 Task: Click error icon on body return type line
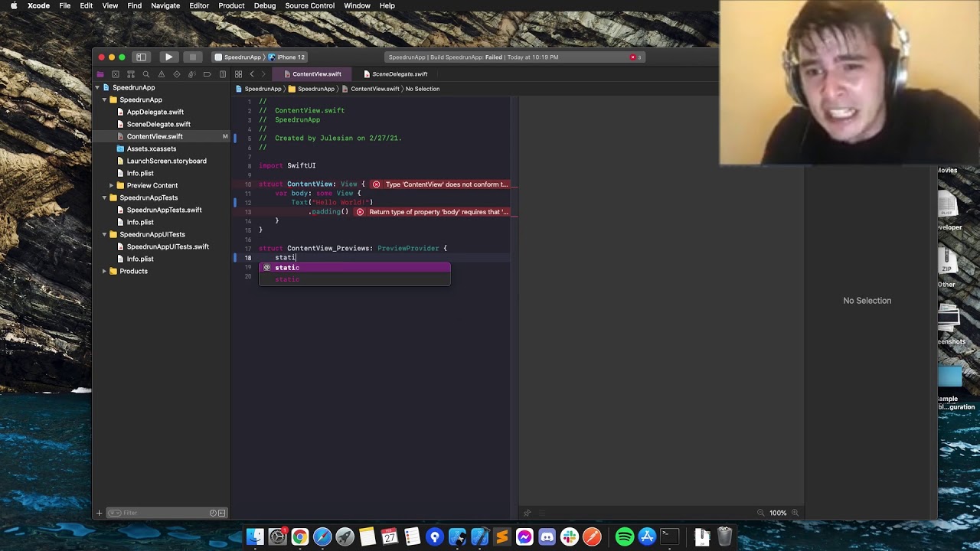click(360, 212)
